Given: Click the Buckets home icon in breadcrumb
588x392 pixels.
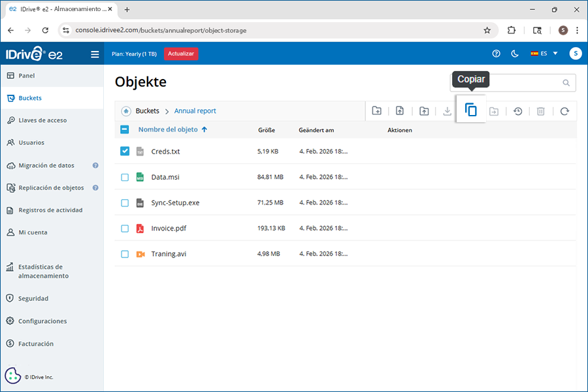Looking at the screenshot, I should click(126, 111).
